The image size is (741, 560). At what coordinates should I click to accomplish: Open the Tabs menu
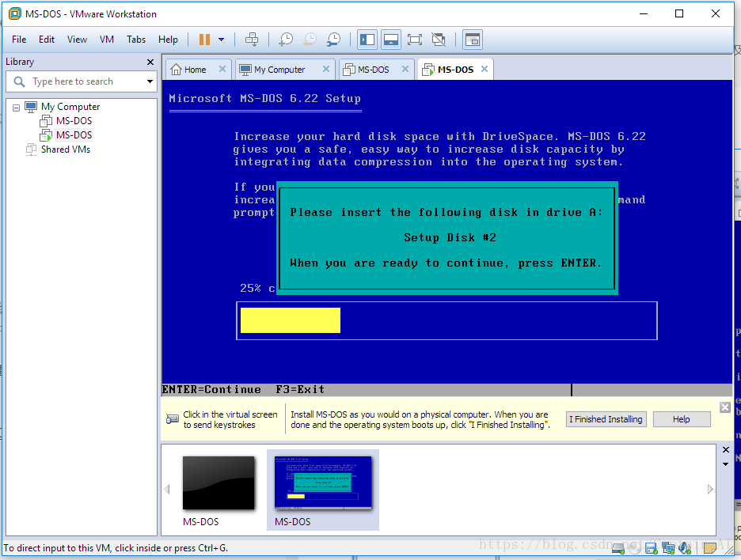[x=136, y=40]
